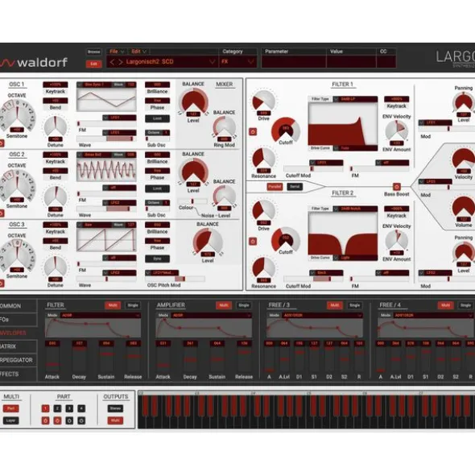
Task: Open the ARPEGGIATOR tab
Action: 18,360
